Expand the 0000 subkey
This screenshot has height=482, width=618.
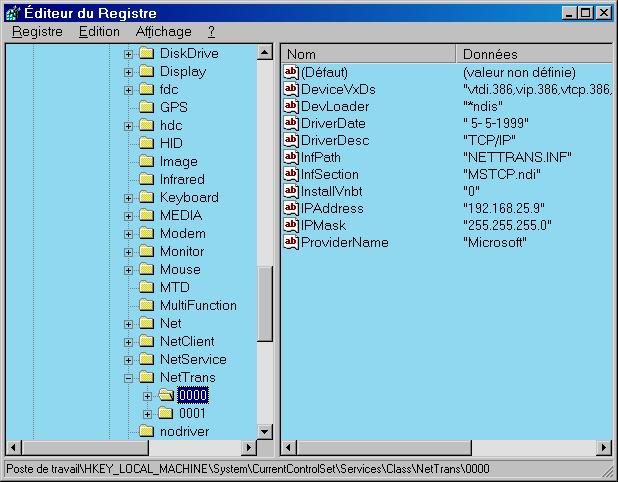click(x=147, y=396)
